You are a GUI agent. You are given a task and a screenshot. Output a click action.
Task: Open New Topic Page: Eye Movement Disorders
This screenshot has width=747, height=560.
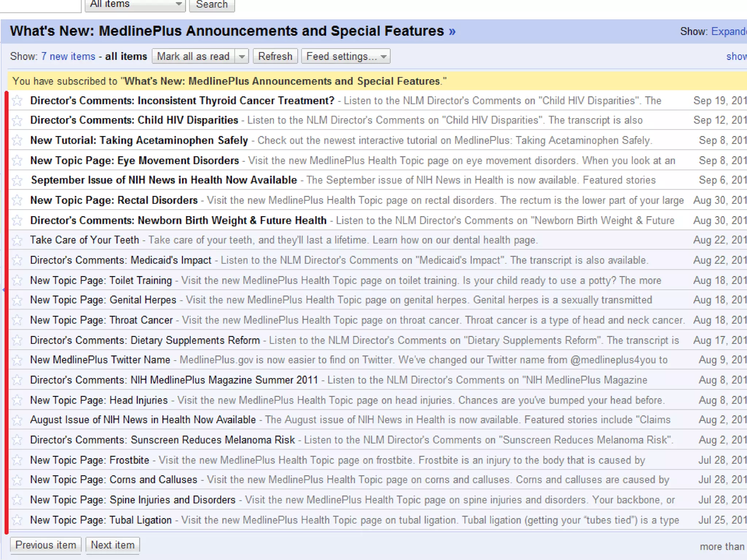click(135, 160)
